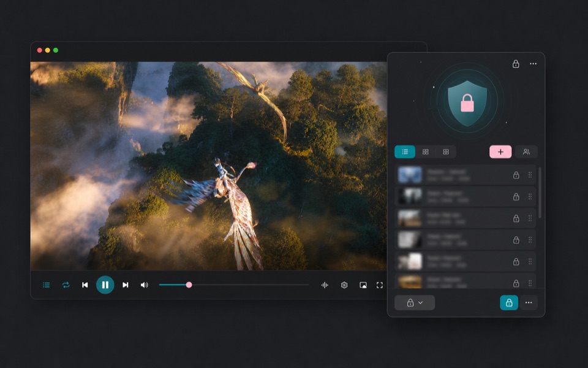The height and width of the screenshot is (368, 588).
Task: Open the users sharing button
Action: (x=527, y=151)
